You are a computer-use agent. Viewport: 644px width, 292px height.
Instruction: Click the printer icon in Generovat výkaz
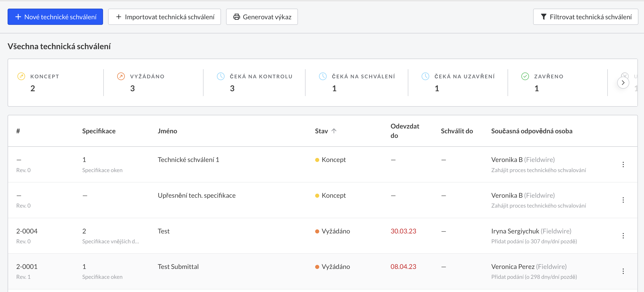(236, 17)
